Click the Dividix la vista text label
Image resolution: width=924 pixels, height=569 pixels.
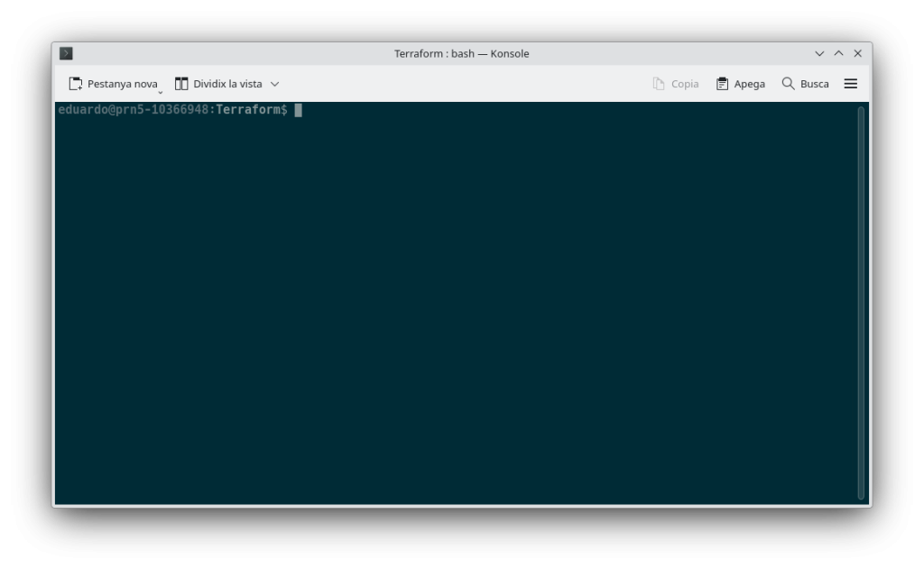tap(227, 84)
